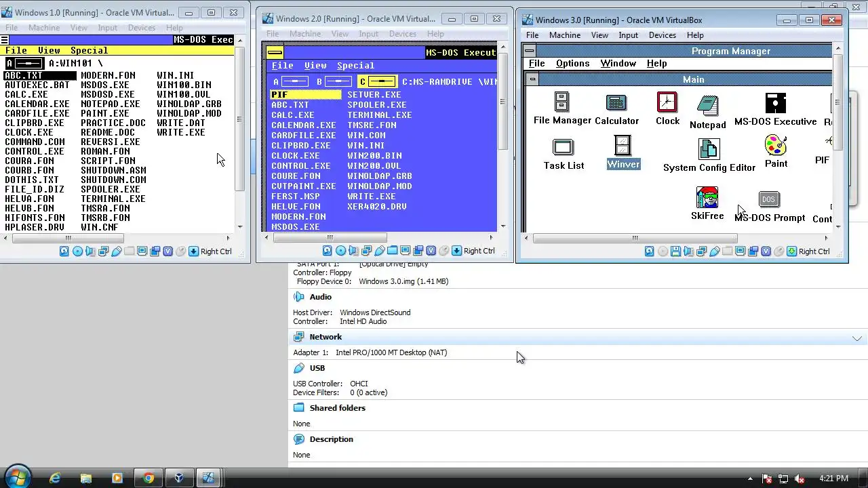The image size is (868, 488).
Task: Click optical drive status icon in Windows 2.0 VM
Action: [x=340, y=251]
